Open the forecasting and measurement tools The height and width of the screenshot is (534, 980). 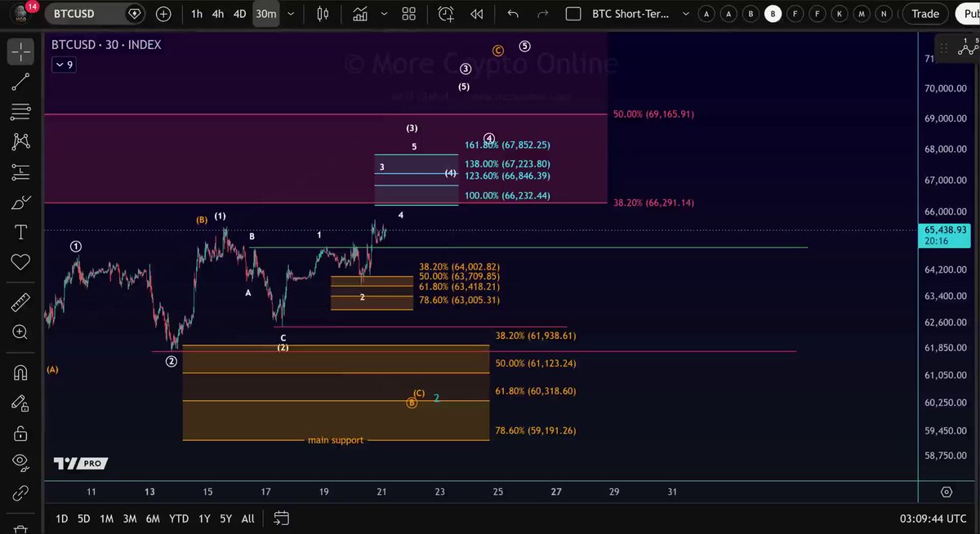(x=20, y=172)
